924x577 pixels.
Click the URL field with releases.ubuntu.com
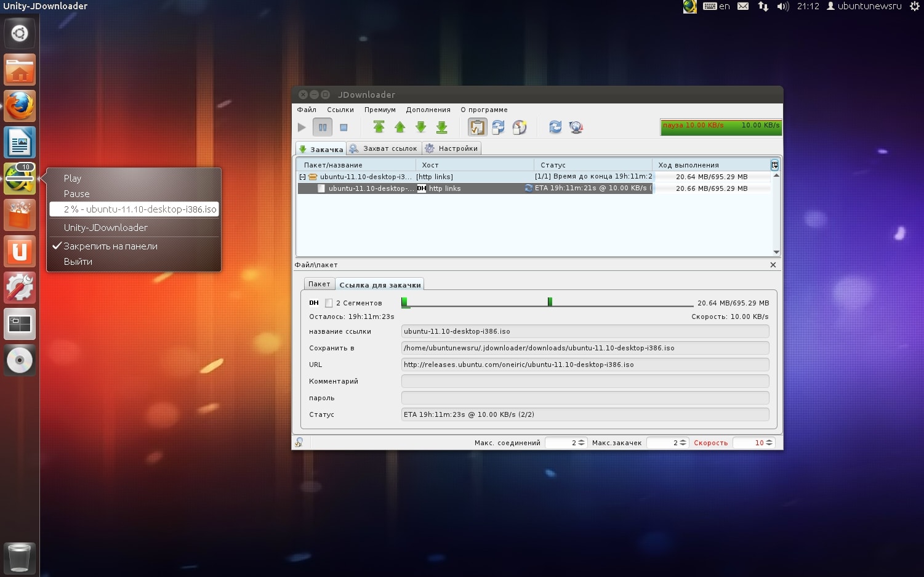[585, 365]
